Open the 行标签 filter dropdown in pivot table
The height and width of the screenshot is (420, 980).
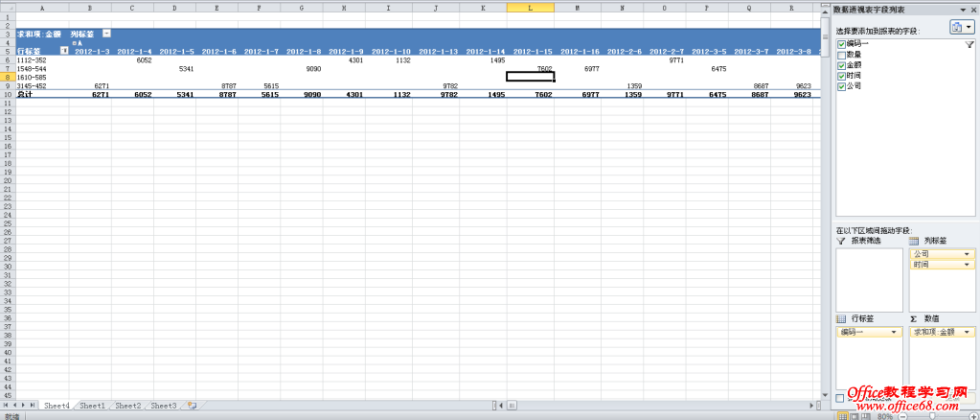[x=64, y=51]
